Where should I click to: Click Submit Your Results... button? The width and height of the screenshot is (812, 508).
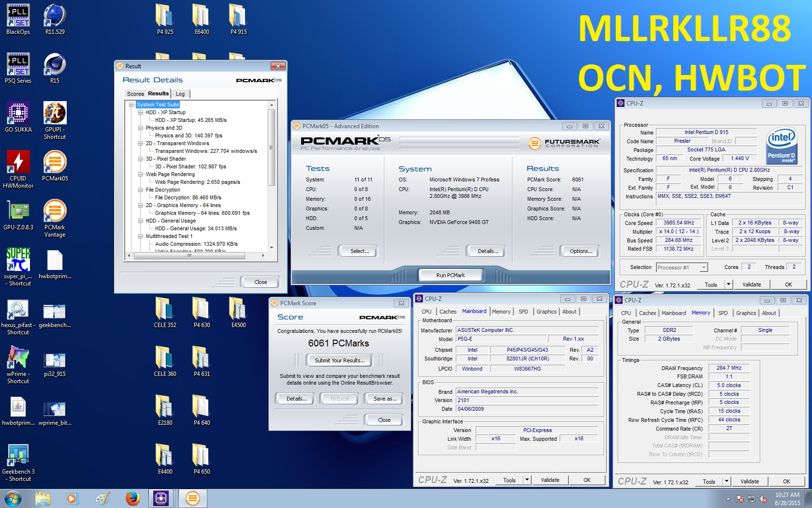(339, 360)
